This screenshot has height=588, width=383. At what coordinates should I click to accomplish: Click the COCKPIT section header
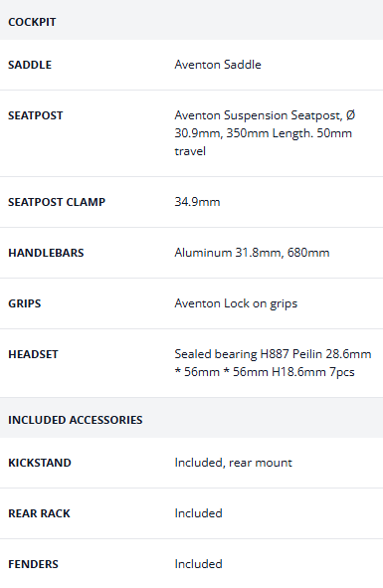coord(32,22)
